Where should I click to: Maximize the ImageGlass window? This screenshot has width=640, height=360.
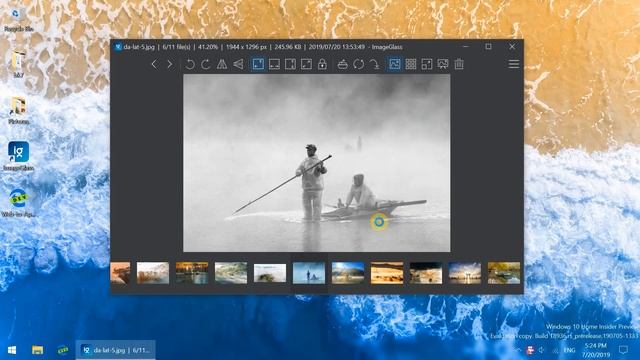pyautogui.click(x=489, y=47)
